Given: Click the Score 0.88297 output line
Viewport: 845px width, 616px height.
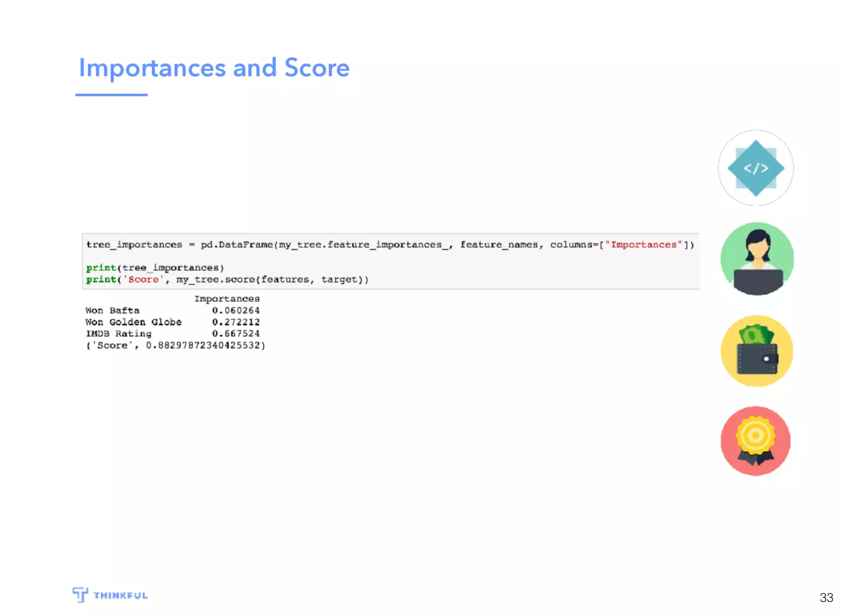Looking at the screenshot, I should coord(175,345).
